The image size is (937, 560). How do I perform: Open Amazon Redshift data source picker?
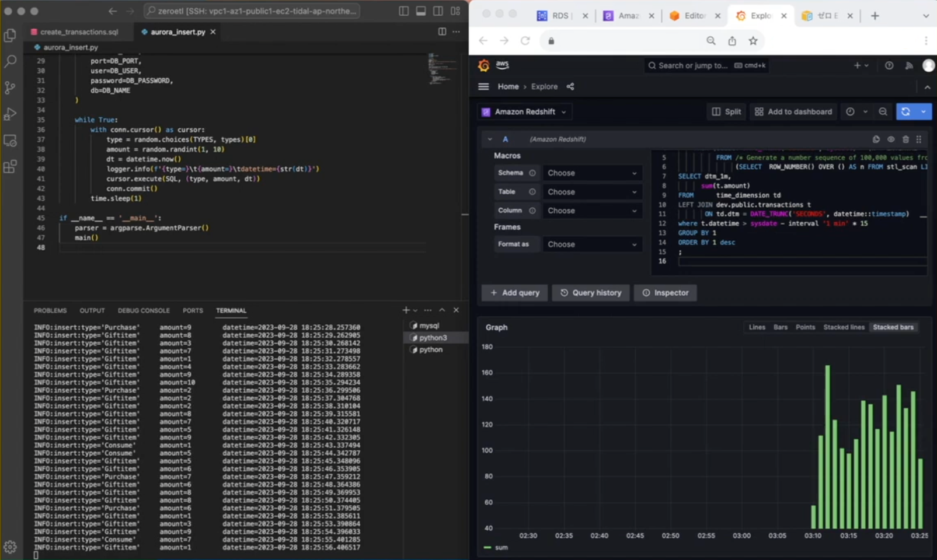point(524,111)
